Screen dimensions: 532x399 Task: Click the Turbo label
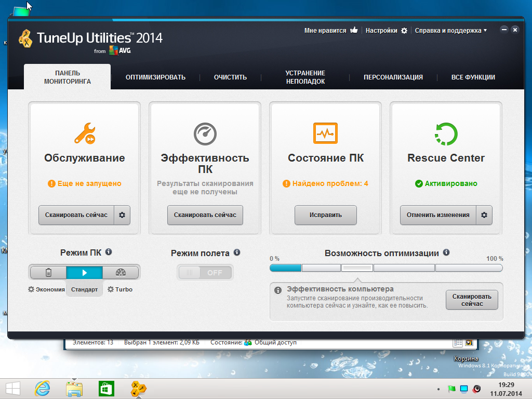coord(124,289)
